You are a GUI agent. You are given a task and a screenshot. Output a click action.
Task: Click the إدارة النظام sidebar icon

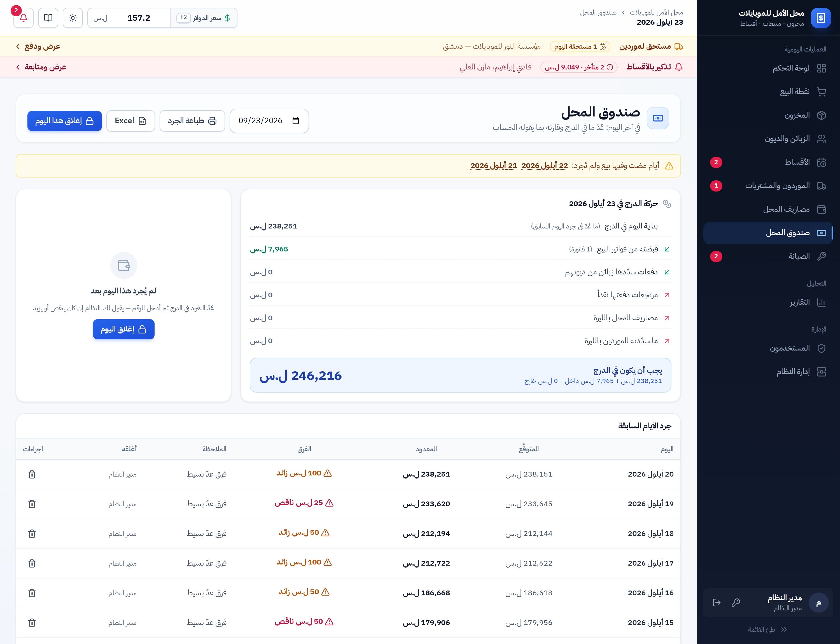point(821,372)
